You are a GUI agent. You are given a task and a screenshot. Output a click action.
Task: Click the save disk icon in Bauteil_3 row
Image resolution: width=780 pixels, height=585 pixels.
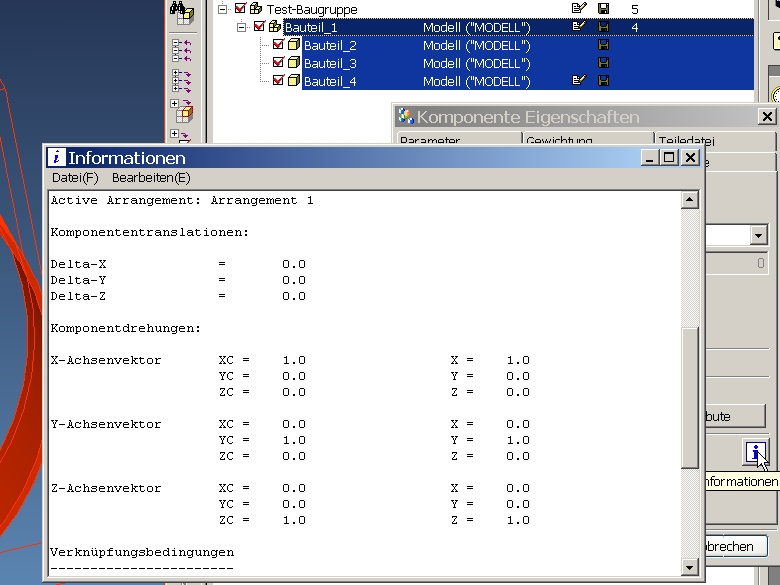tap(603, 63)
